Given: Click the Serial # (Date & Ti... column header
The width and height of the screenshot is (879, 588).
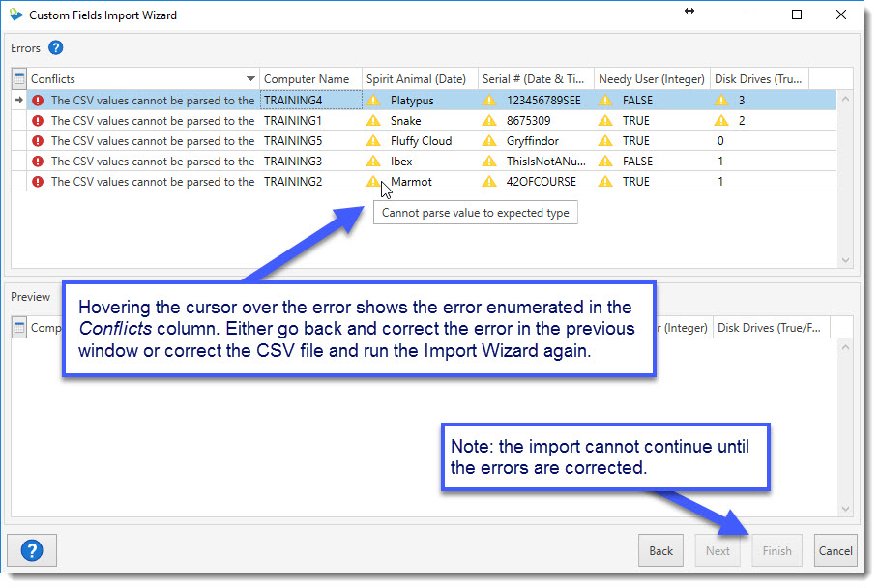Looking at the screenshot, I should click(536, 79).
